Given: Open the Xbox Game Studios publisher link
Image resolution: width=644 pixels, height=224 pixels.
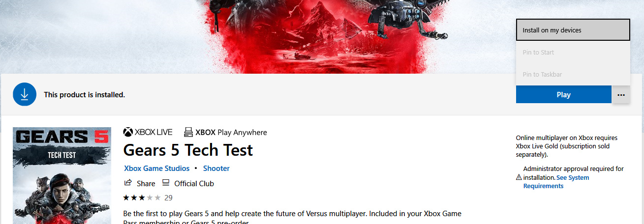Looking at the screenshot, I should [156, 168].
